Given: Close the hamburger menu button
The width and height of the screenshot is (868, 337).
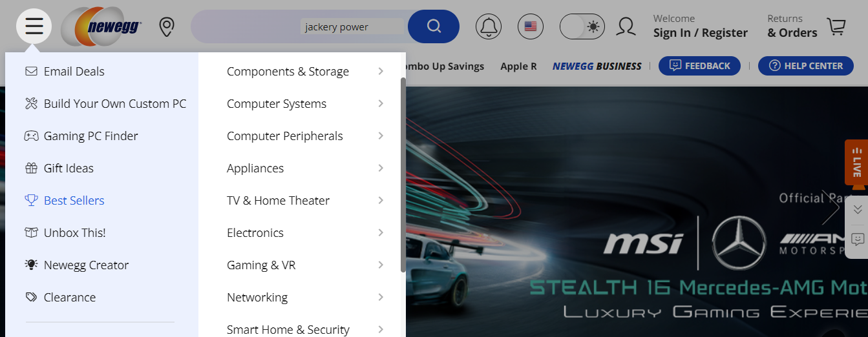Looking at the screenshot, I should tap(34, 26).
